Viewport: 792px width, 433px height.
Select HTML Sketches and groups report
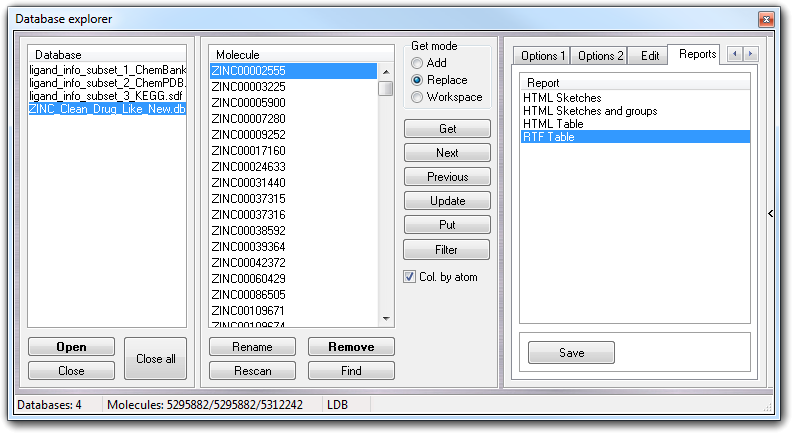coord(590,111)
